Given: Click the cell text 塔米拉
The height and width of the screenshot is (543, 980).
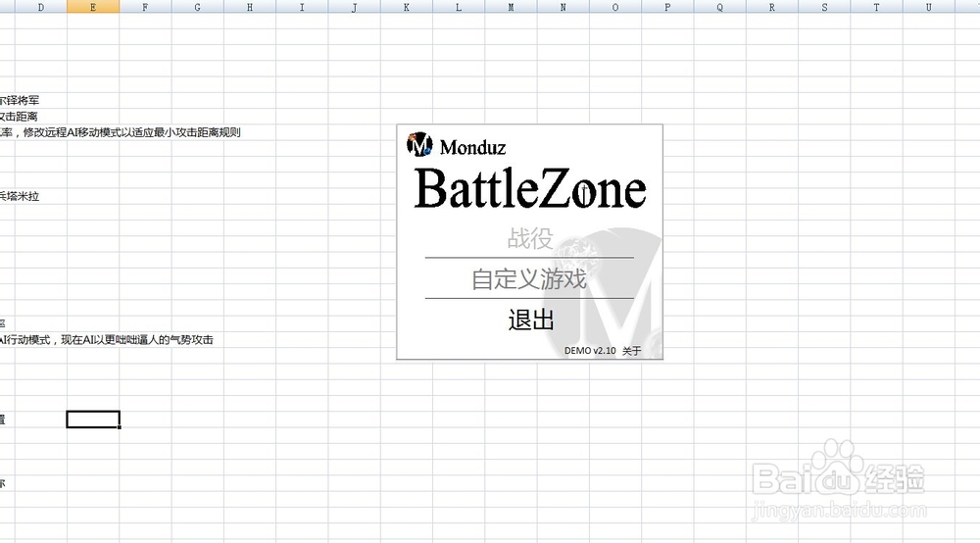Looking at the screenshot, I should pos(20,196).
